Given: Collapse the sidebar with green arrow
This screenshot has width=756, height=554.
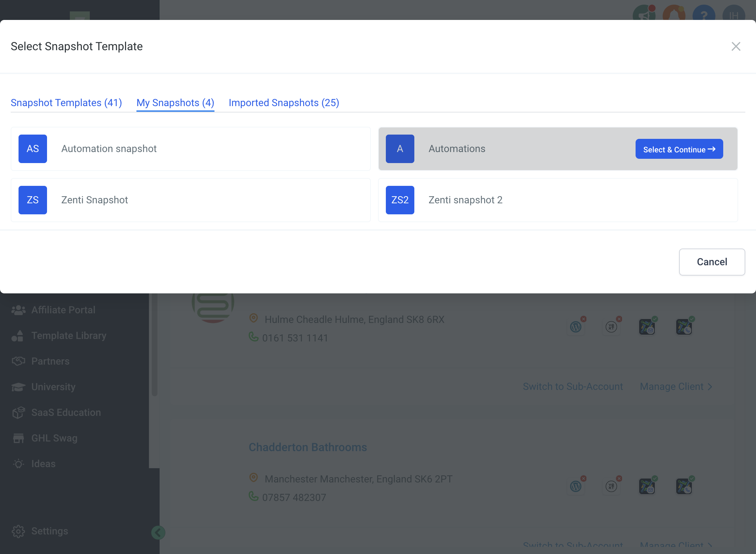Looking at the screenshot, I should pos(158,533).
